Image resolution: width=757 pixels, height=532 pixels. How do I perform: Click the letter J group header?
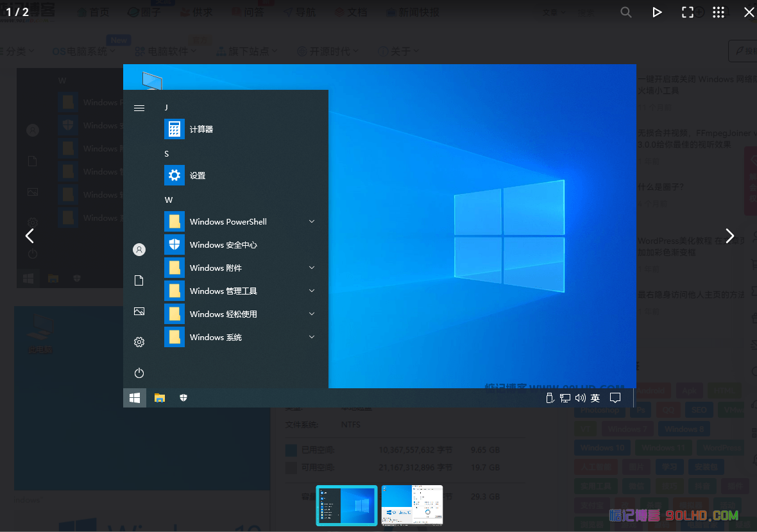(166, 108)
